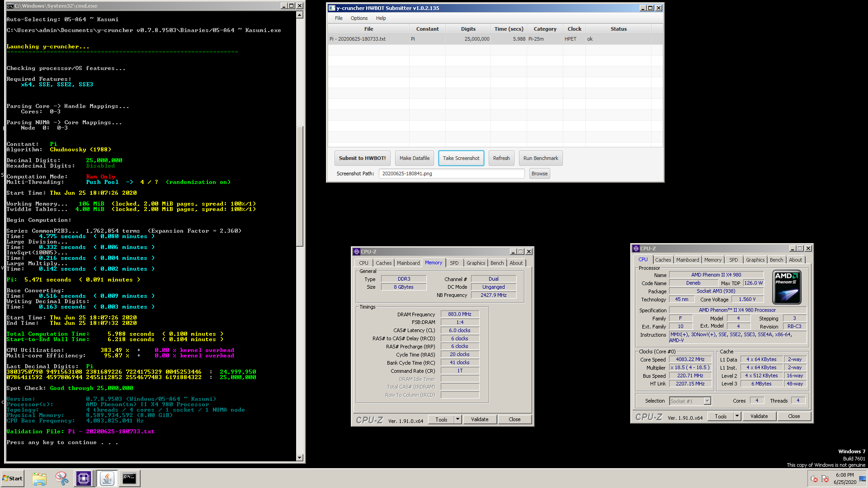Click Make Datafile button
This screenshot has width=868, height=488.
tap(415, 158)
